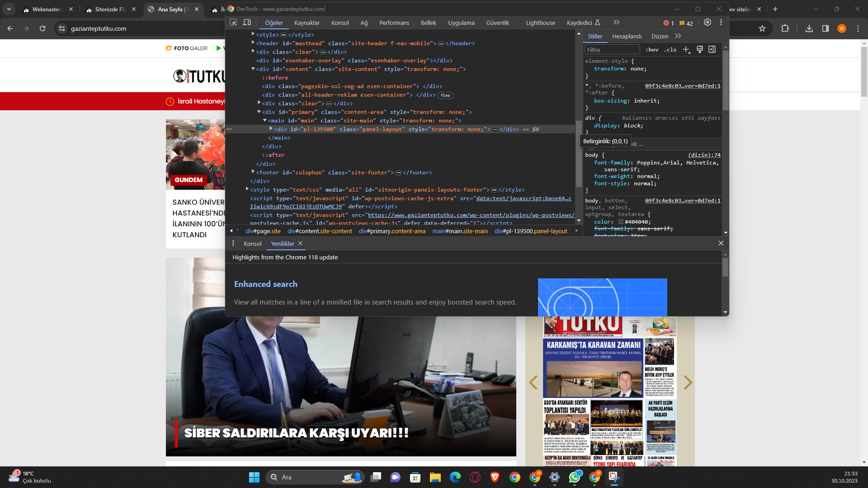The height and width of the screenshot is (488, 868).
Task: Open the drawer three-dot menu beside Konsol
Action: (x=233, y=244)
